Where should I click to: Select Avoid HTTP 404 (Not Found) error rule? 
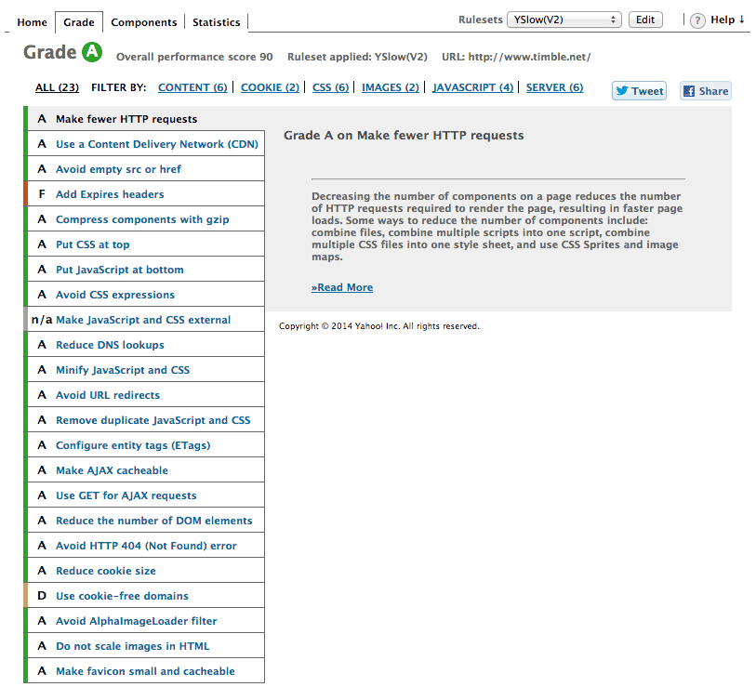pos(146,545)
